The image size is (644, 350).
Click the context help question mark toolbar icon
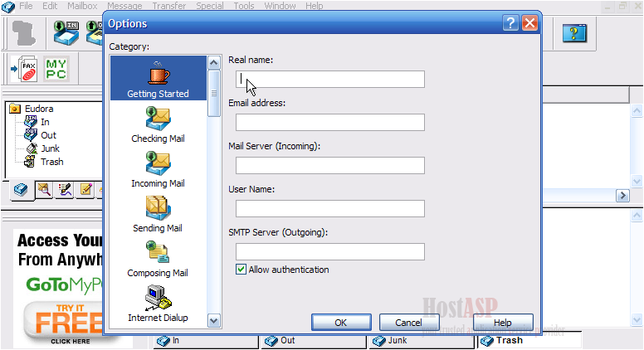pyautogui.click(x=574, y=33)
